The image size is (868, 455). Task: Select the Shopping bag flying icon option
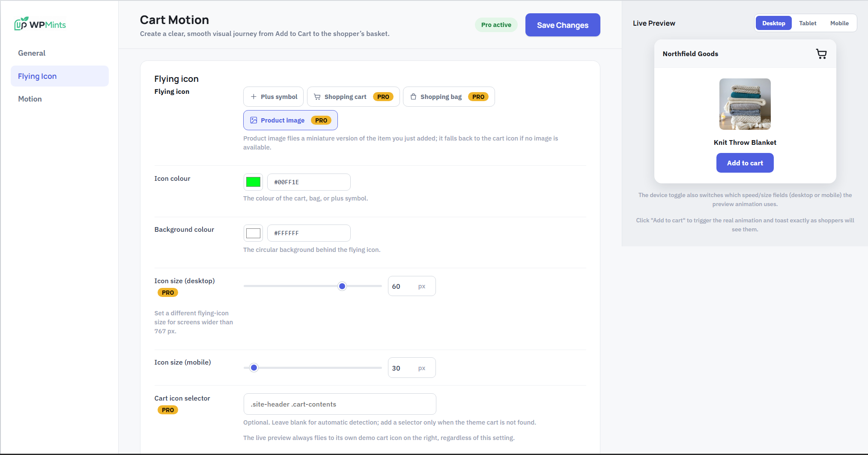click(449, 97)
